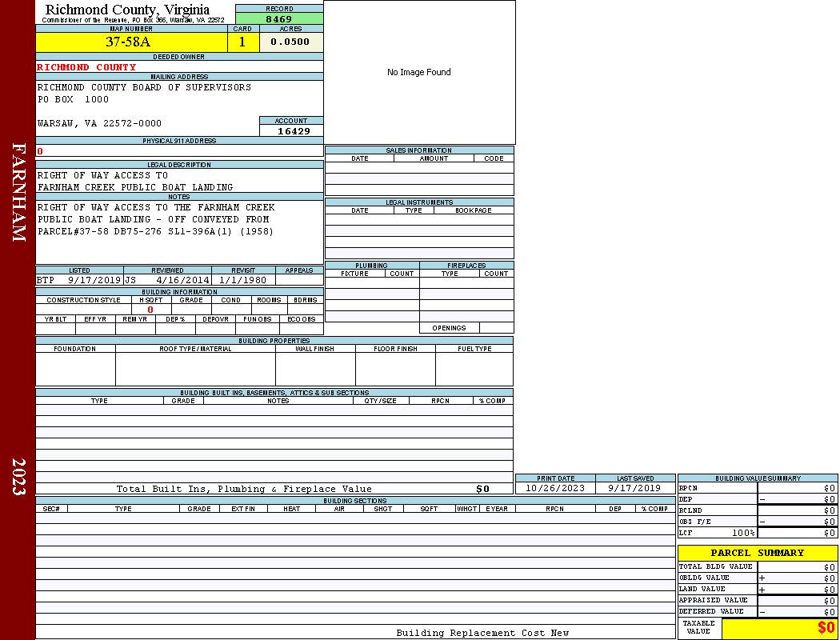Select the listed date 9/17/2019
Viewport: 840px width, 640px height.
pyautogui.click(x=94, y=281)
